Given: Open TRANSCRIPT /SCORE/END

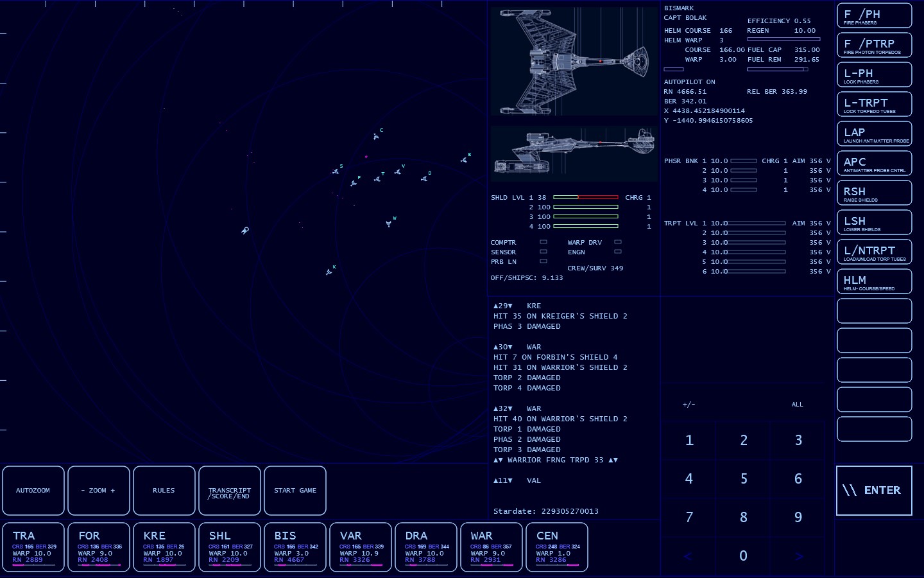Looking at the screenshot, I should pos(230,491).
